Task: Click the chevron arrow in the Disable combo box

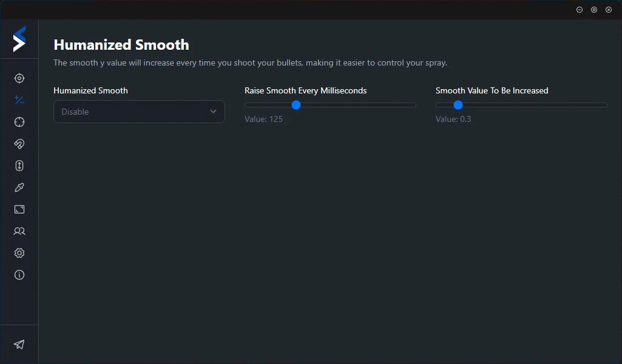Action: [213, 112]
